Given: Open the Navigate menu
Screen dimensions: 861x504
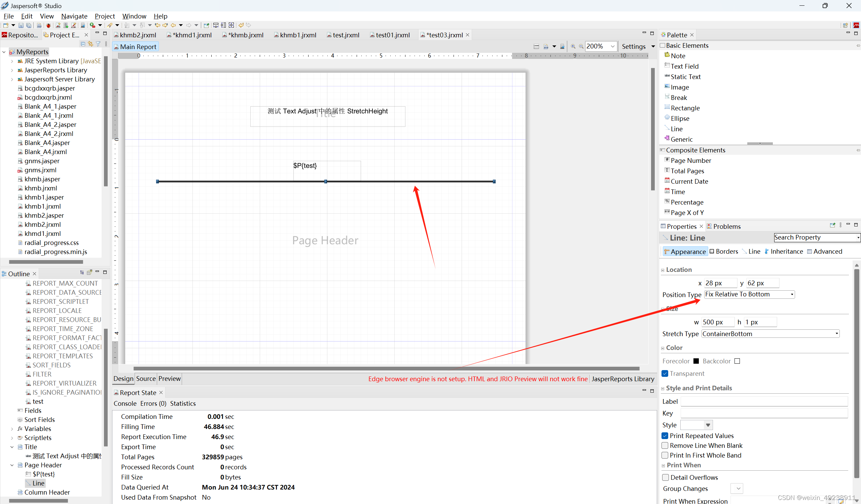Looking at the screenshot, I should pyautogui.click(x=74, y=16).
